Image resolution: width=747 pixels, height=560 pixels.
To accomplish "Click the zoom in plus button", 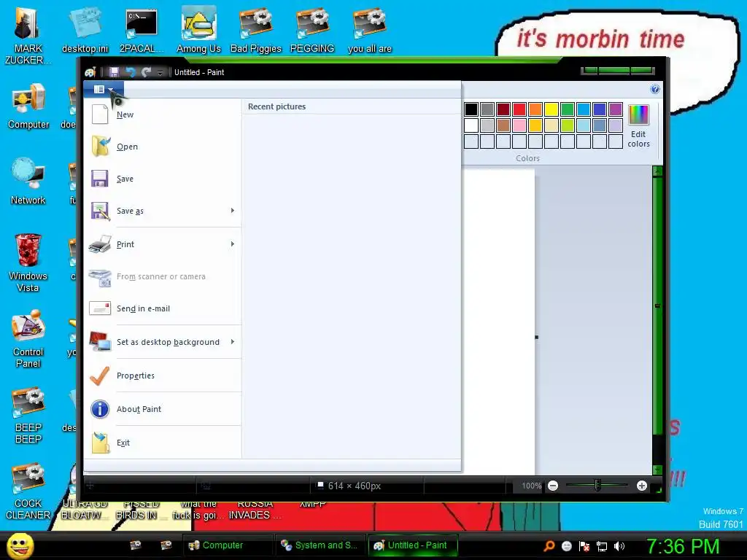I will tap(642, 486).
